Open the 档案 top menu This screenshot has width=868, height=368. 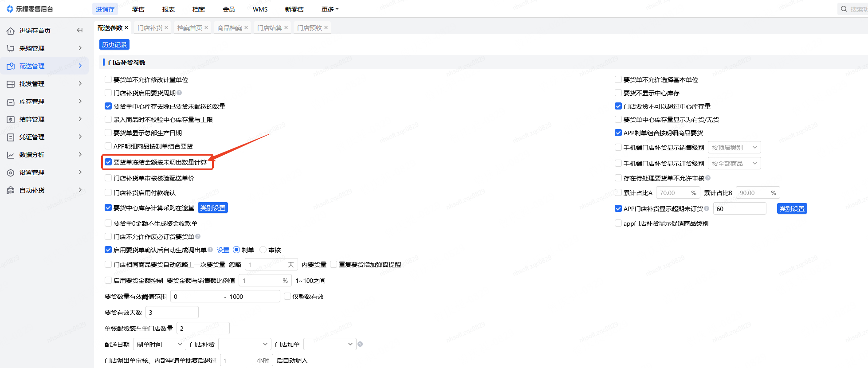pyautogui.click(x=199, y=9)
